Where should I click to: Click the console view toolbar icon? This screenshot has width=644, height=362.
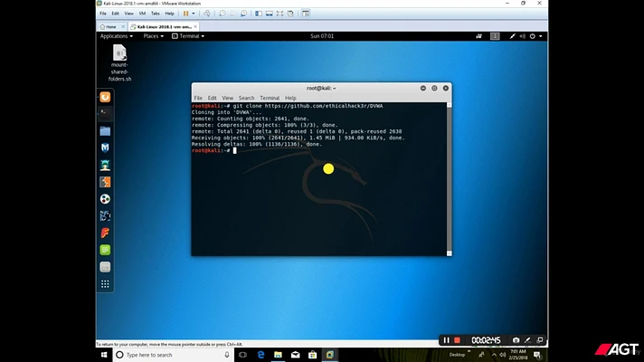click(x=306, y=14)
